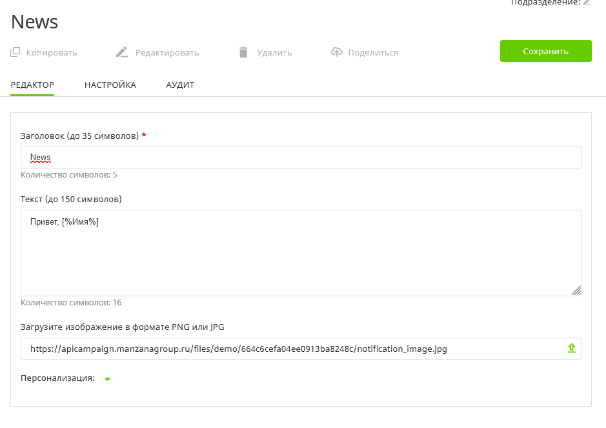Click the green image upload arrow icon
Image resolution: width=606 pixels, height=428 pixels.
(x=572, y=349)
